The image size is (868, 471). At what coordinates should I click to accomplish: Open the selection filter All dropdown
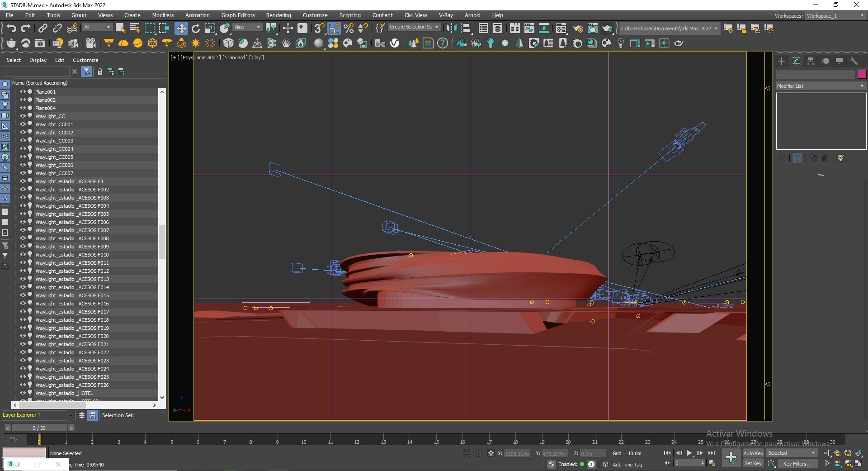pyautogui.click(x=97, y=28)
